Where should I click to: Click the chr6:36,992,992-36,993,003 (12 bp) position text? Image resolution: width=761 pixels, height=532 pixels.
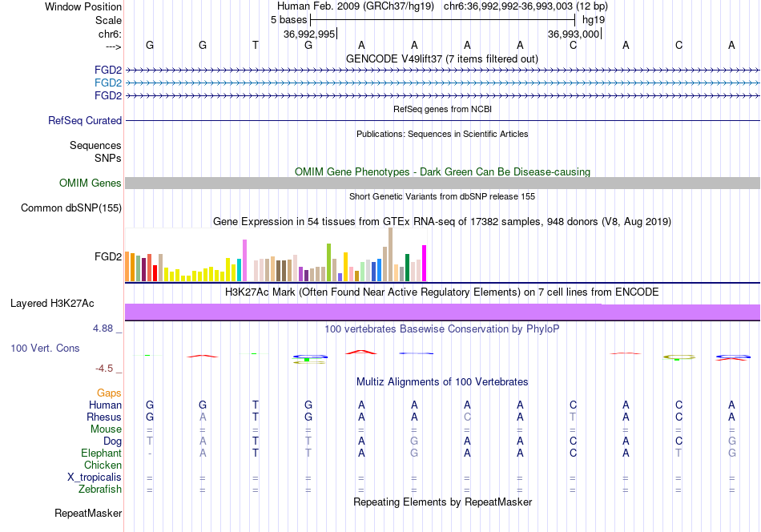tap(525, 6)
